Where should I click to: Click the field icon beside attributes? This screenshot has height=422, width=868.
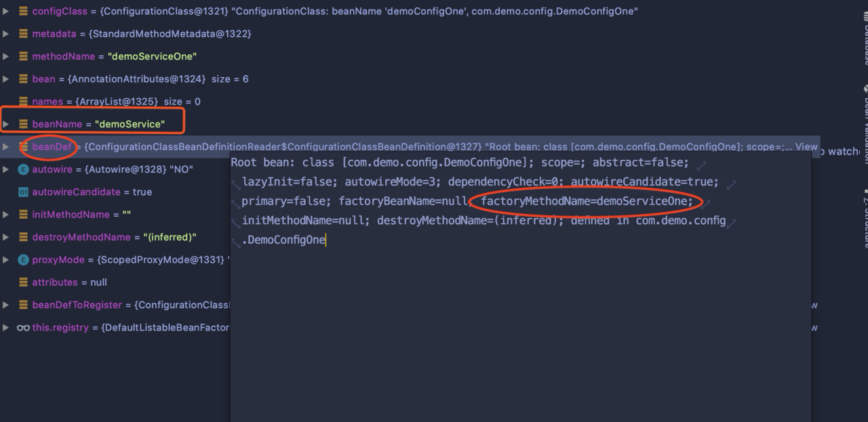[23, 282]
